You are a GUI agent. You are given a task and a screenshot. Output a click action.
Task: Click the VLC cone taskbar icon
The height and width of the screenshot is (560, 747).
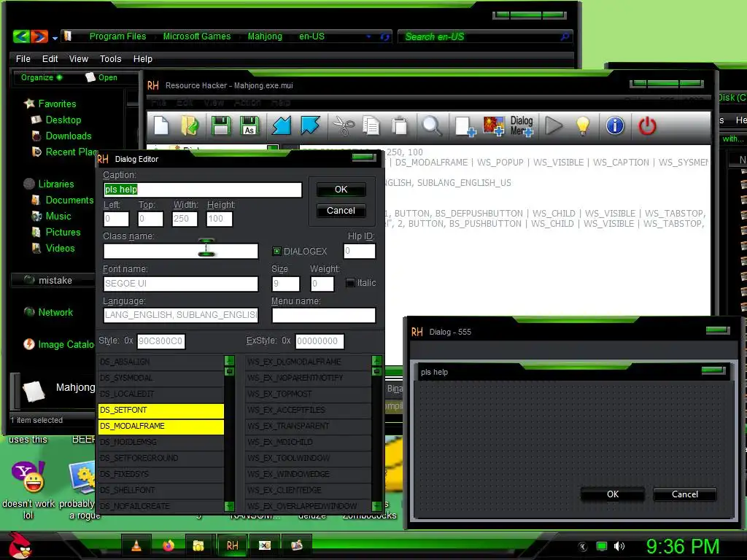[x=136, y=545]
